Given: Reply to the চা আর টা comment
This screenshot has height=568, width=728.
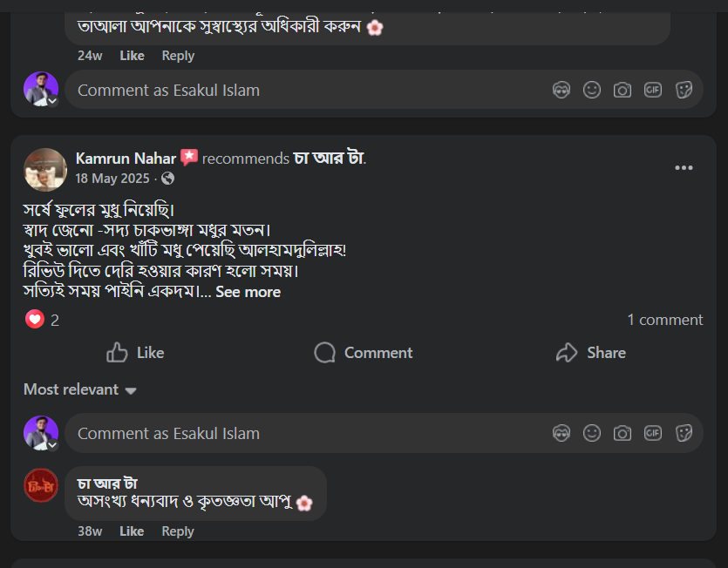Looking at the screenshot, I should 178,531.
